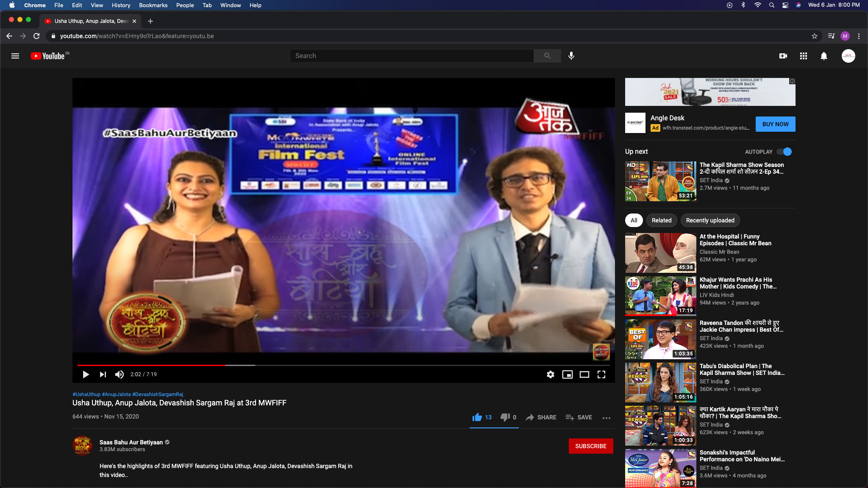The image size is (868, 488).
Task: Skip to next video
Action: tap(103, 374)
